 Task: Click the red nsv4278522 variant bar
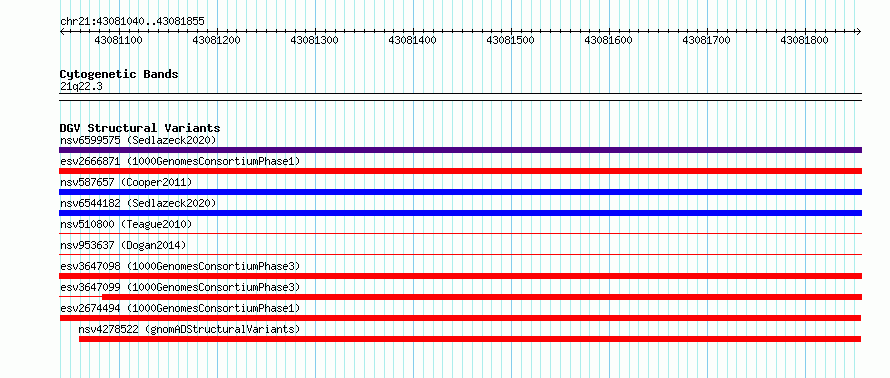point(470,339)
